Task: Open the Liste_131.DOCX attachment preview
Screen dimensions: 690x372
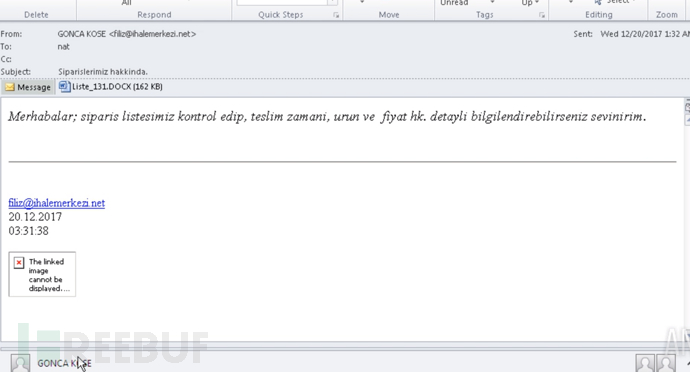Action: [111, 87]
